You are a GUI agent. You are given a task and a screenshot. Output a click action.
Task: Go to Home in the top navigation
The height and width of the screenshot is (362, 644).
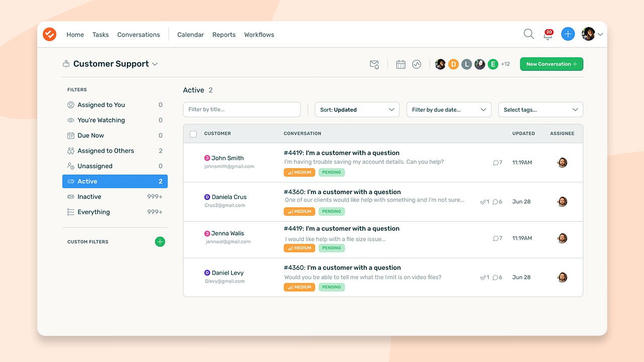[x=75, y=35]
